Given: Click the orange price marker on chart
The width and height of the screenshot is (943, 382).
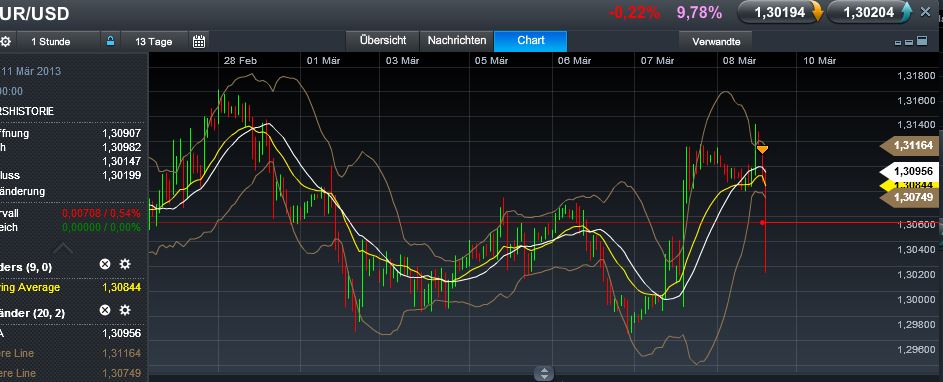Looking at the screenshot, I should pos(762,149).
